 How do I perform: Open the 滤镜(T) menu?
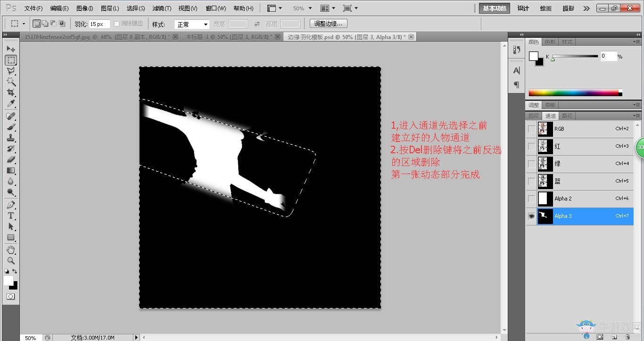click(x=162, y=8)
